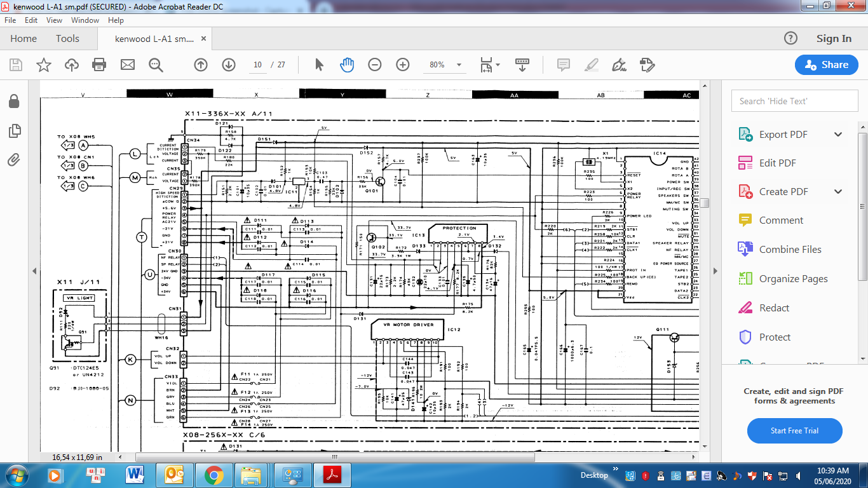Add a sticky note comment icon
Image resolution: width=868 pixels, height=488 pixels.
563,65
